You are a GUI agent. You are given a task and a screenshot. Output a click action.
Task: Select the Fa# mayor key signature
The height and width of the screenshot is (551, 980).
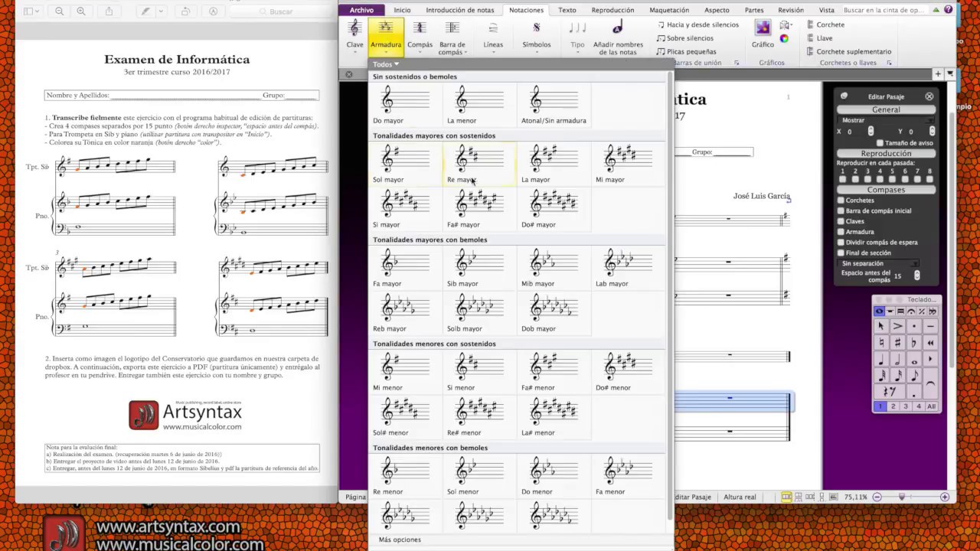coord(479,209)
